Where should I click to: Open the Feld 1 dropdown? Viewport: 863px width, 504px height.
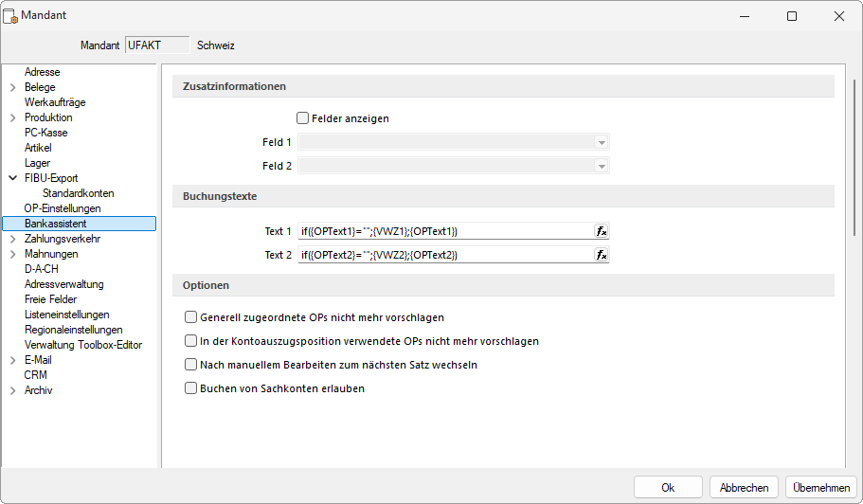tap(600, 142)
